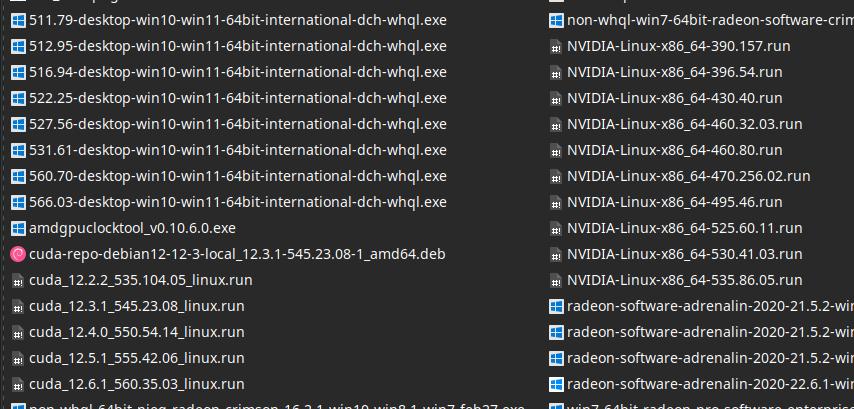Click the Windows icon beside amdgpuclocktool_v0.10.6.0.exe
Image resolution: width=854 pixels, height=409 pixels.
18,228
